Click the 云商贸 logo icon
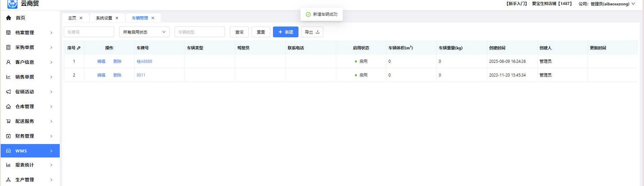The width and height of the screenshot is (644, 186). (12, 4)
